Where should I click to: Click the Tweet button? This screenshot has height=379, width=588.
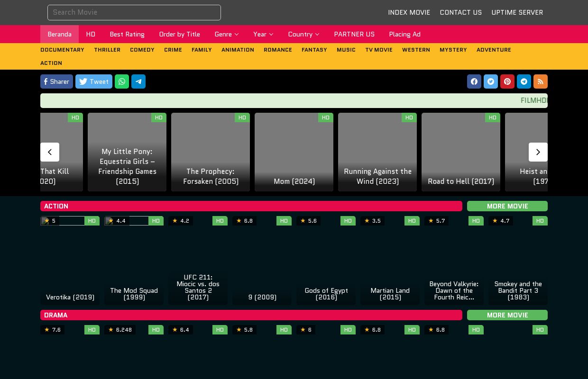pyautogui.click(x=94, y=81)
